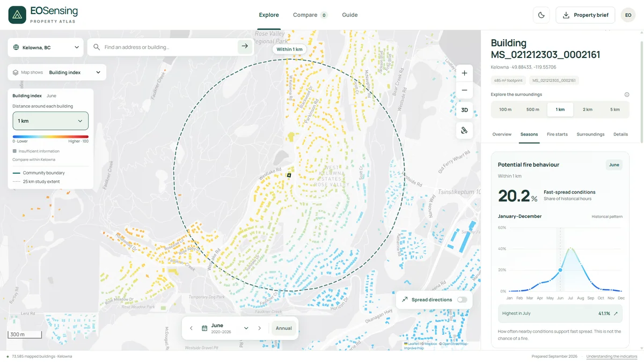Click the building index color gradient bar
Screen dimensions: 644x362
click(50, 137)
